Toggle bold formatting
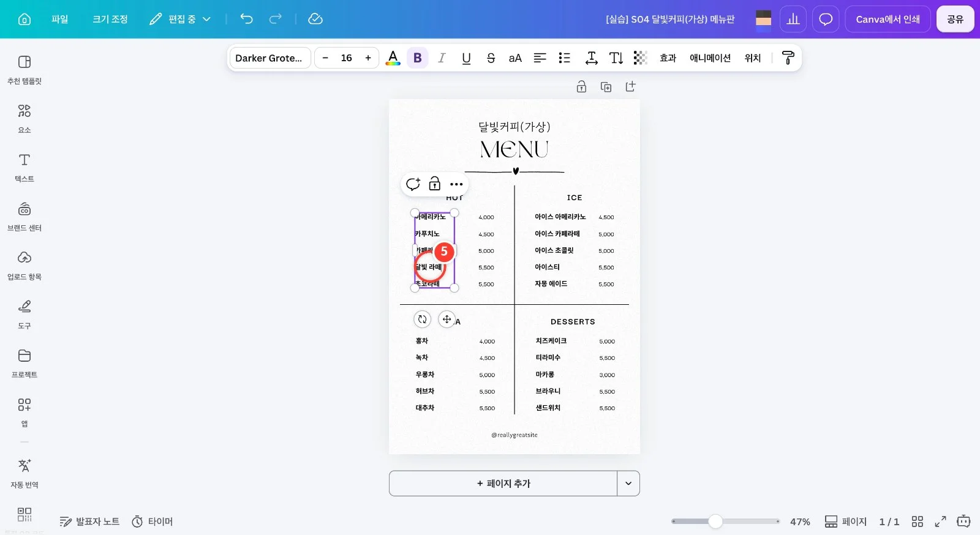 click(418, 58)
